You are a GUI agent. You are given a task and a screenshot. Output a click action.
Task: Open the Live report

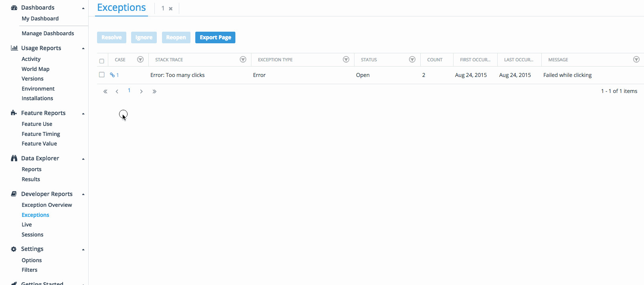[27, 224]
